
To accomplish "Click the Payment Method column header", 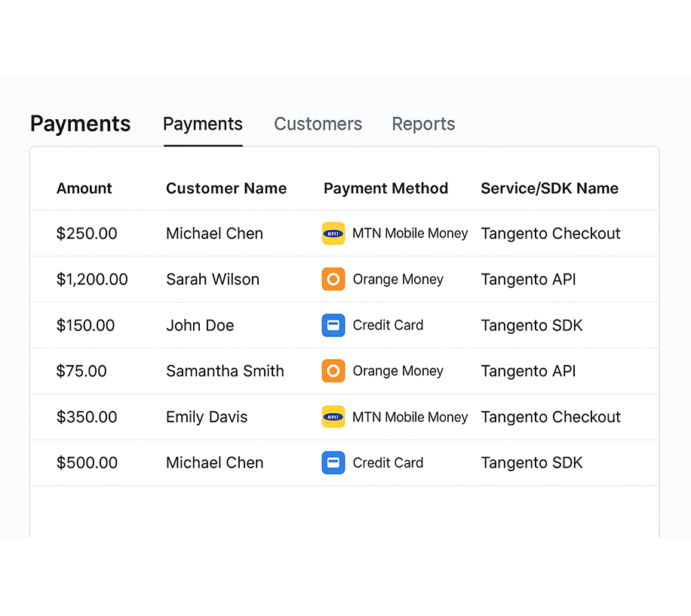I will click(385, 188).
